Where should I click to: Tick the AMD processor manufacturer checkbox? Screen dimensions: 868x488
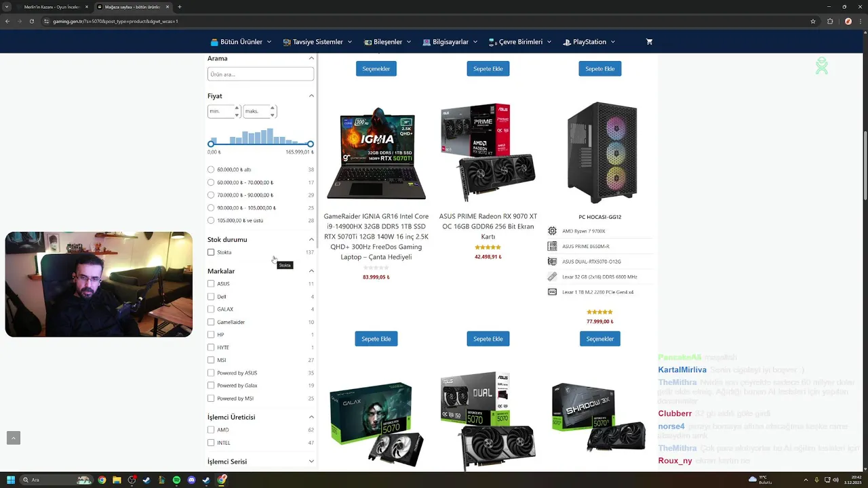point(211,430)
